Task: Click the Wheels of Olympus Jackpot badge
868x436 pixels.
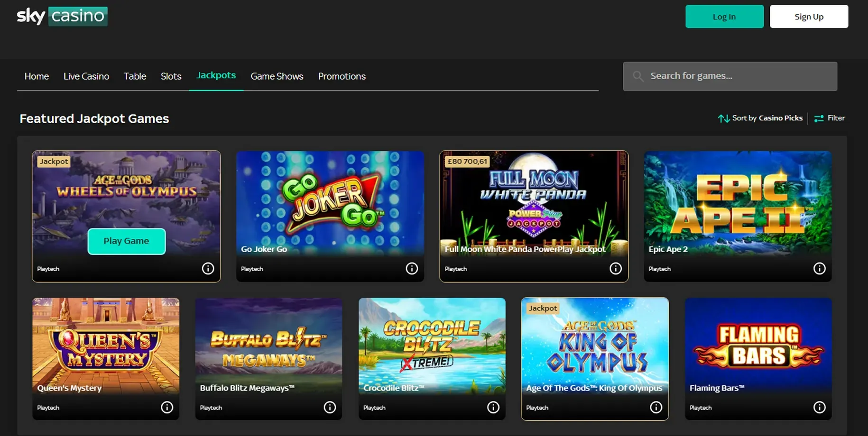Action: [54, 162]
